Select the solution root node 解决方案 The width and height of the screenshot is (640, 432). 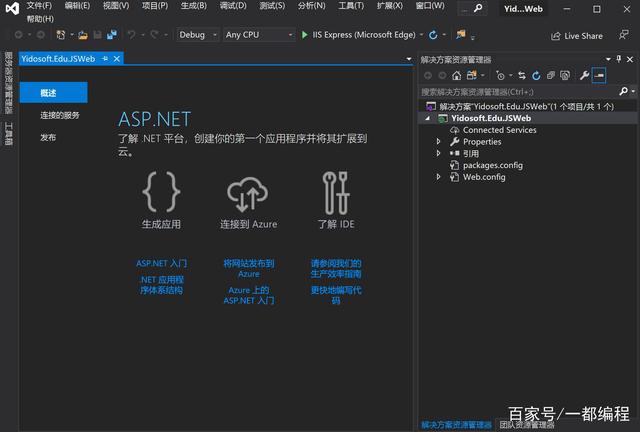[527, 106]
